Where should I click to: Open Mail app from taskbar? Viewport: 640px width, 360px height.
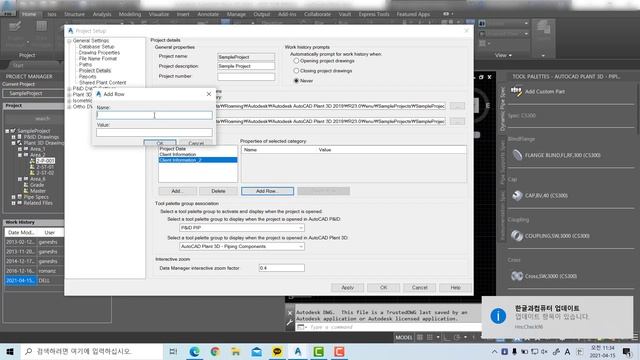point(256,351)
